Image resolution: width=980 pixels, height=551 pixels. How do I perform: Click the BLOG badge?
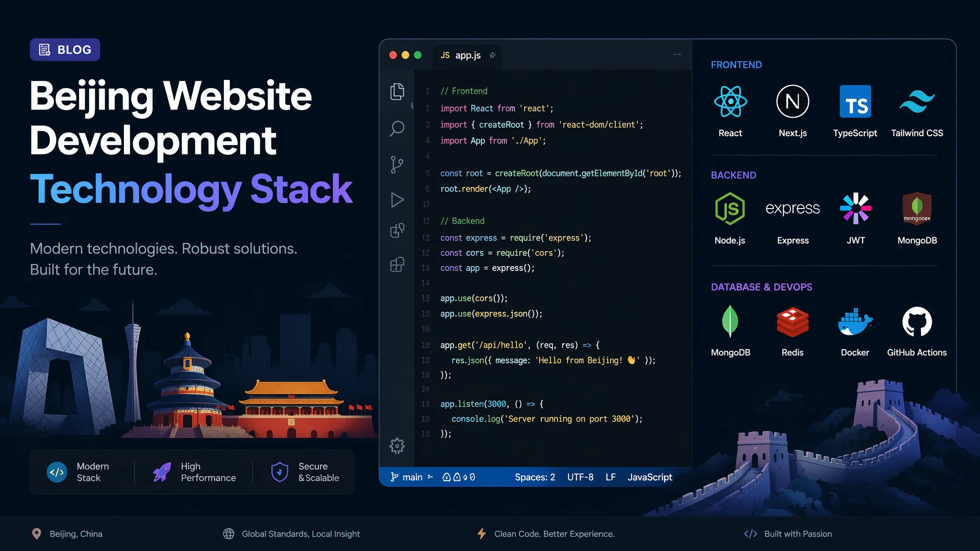[x=65, y=50]
